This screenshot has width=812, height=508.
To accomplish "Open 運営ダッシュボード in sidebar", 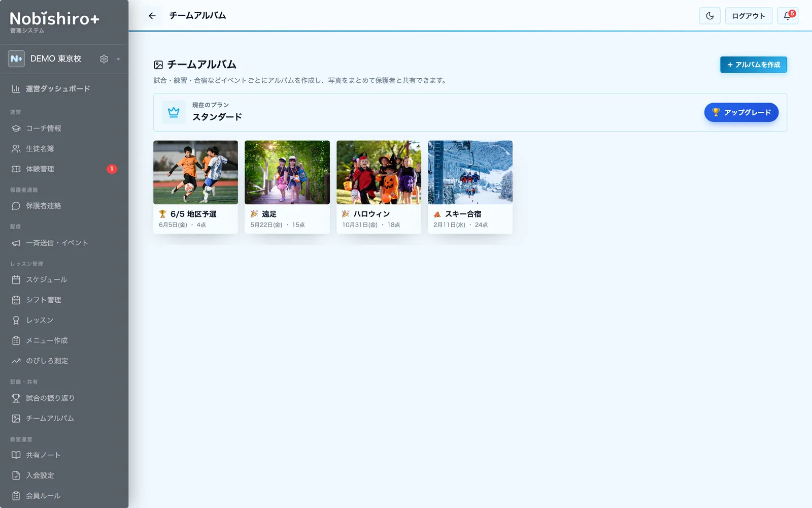I will coord(64,89).
